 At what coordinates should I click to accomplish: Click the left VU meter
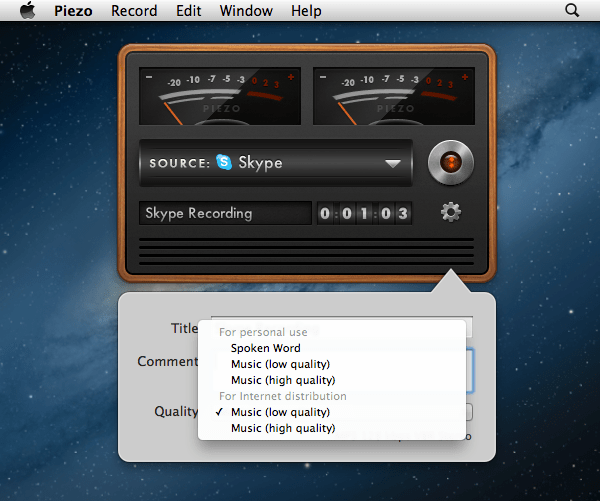[x=220, y=96]
